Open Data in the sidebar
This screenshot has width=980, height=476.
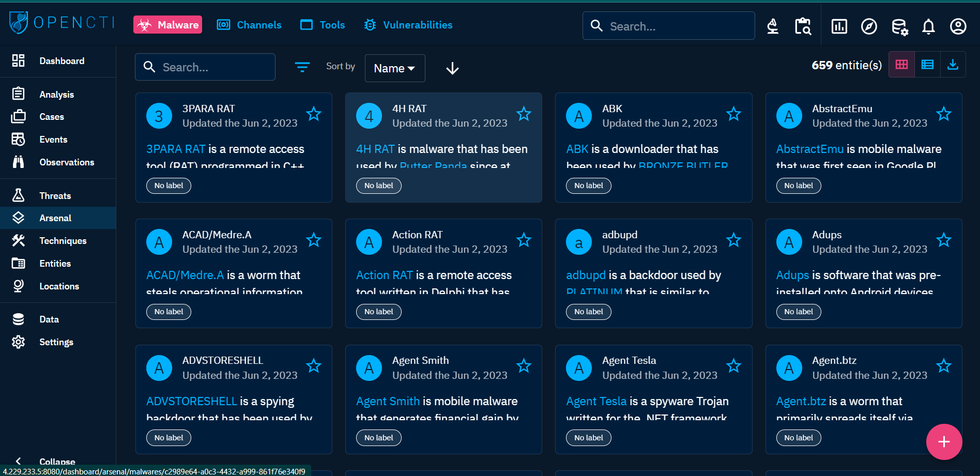pyautogui.click(x=58, y=319)
